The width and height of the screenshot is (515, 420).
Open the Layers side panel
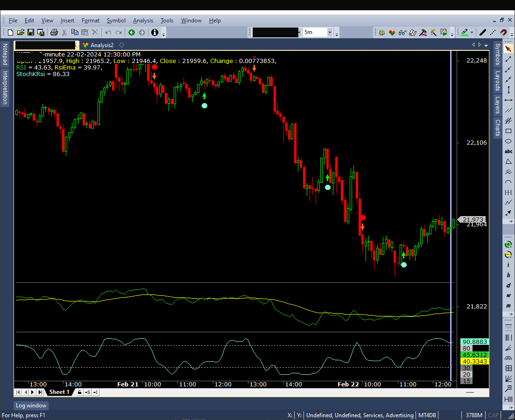(498, 105)
